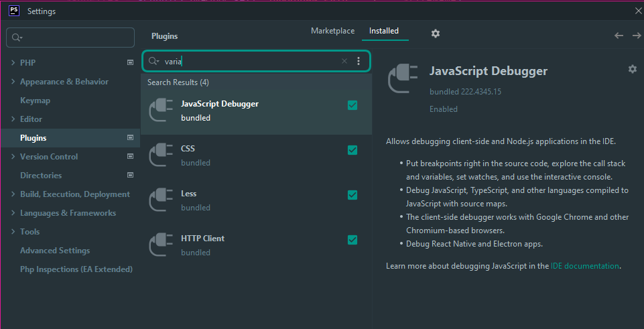Clear the plugin search text
This screenshot has width=644, height=329.
click(344, 61)
